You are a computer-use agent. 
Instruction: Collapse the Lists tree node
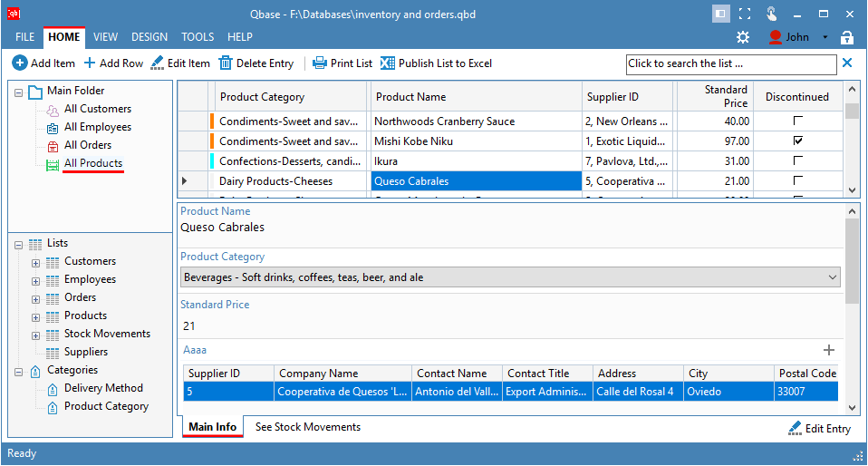point(19,245)
